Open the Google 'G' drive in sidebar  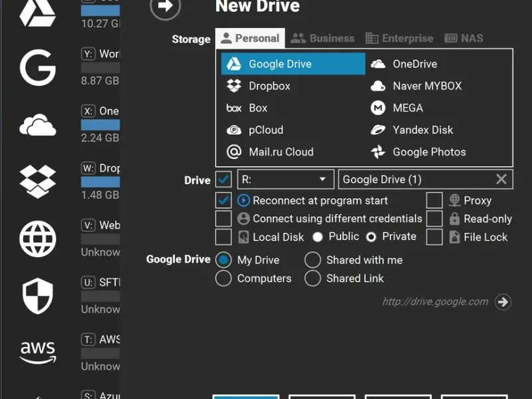click(38, 67)
